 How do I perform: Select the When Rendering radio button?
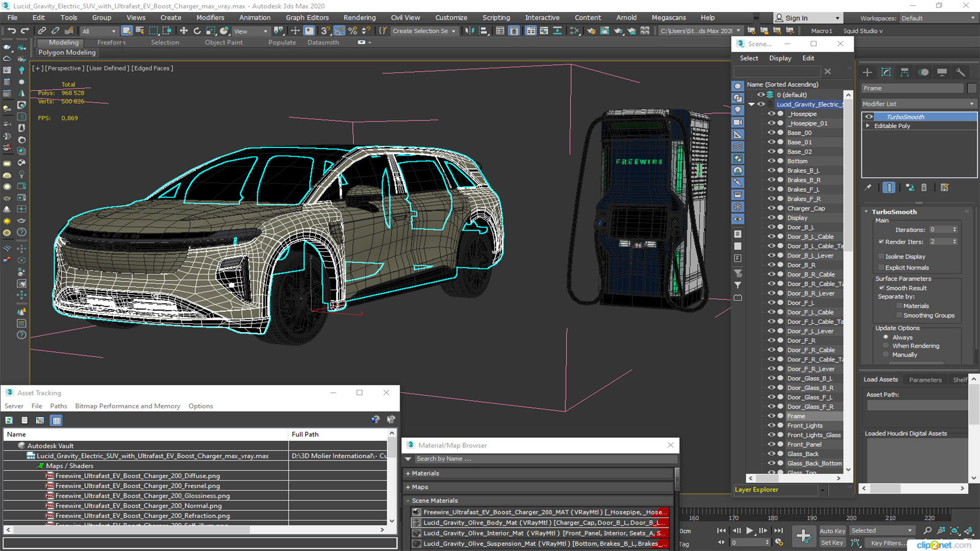pyautogui.click(x=886, y=346)
